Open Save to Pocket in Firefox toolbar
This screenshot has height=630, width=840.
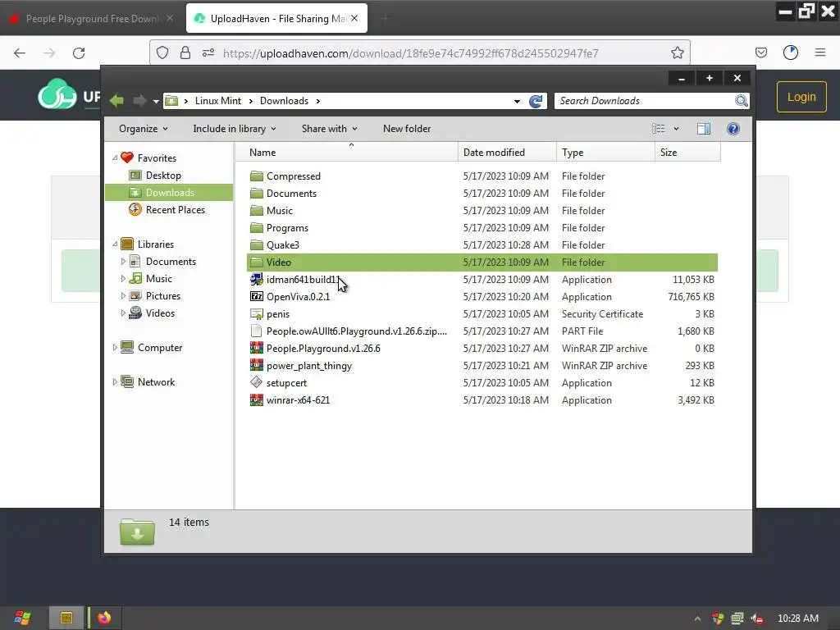760,52
